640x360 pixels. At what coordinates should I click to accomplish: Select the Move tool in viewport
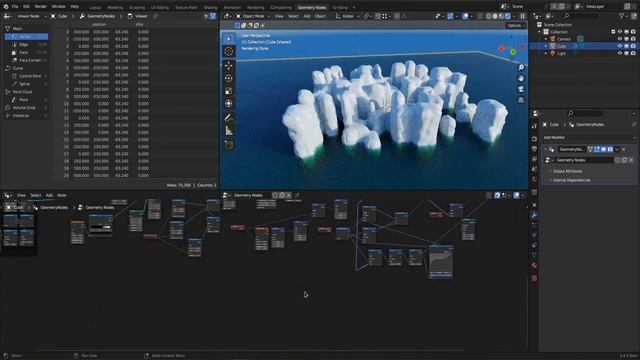coord(229,66)
